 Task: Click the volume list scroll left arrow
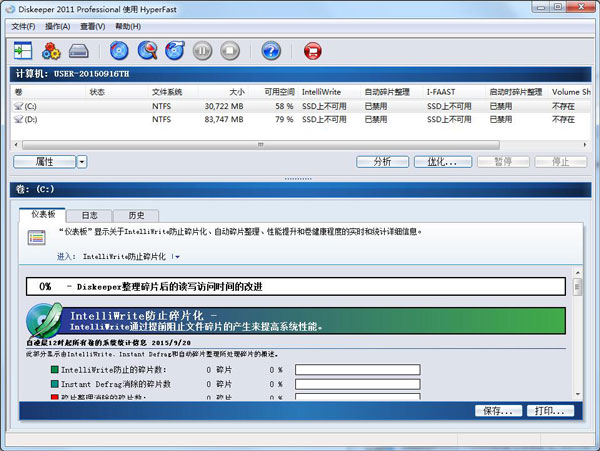[16, 145]
